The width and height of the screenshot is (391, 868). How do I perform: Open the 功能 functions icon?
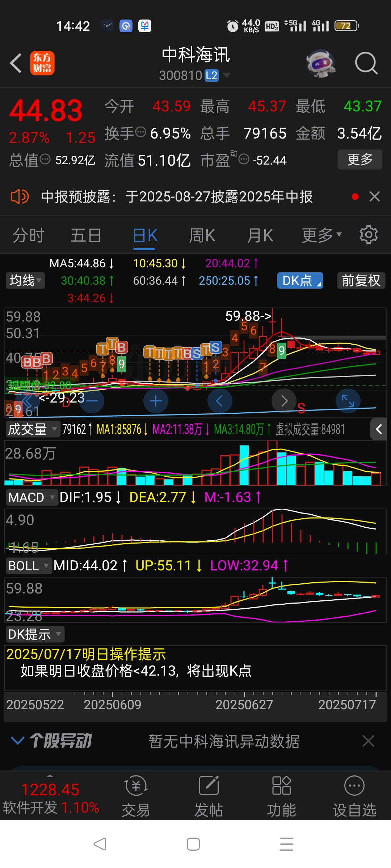point(282,796)
